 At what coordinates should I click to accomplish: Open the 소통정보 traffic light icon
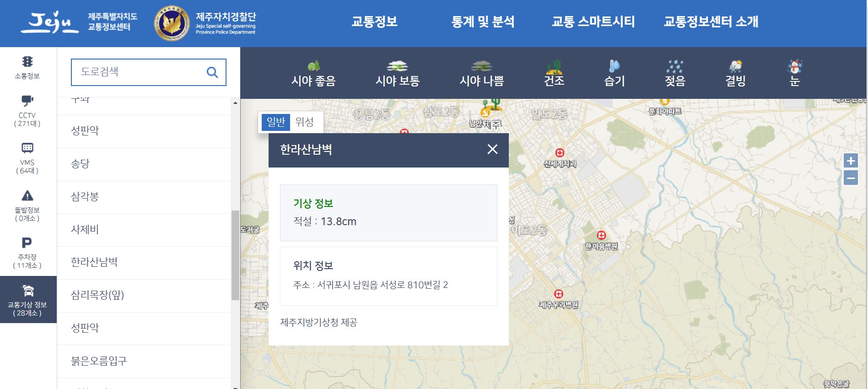27,61
